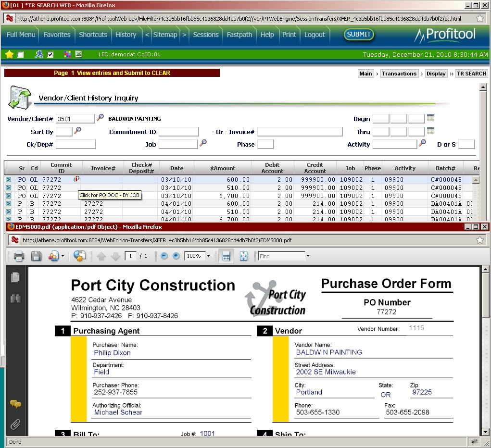Click the PDF zoom in plus button
Screen dimensions: 491x448
click(176, 256)
